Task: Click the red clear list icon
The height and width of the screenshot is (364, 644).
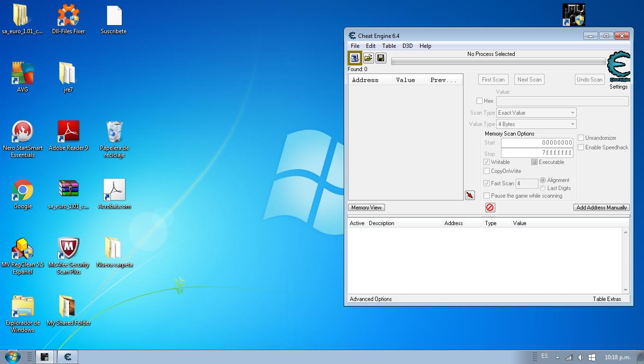Action: 490,208
